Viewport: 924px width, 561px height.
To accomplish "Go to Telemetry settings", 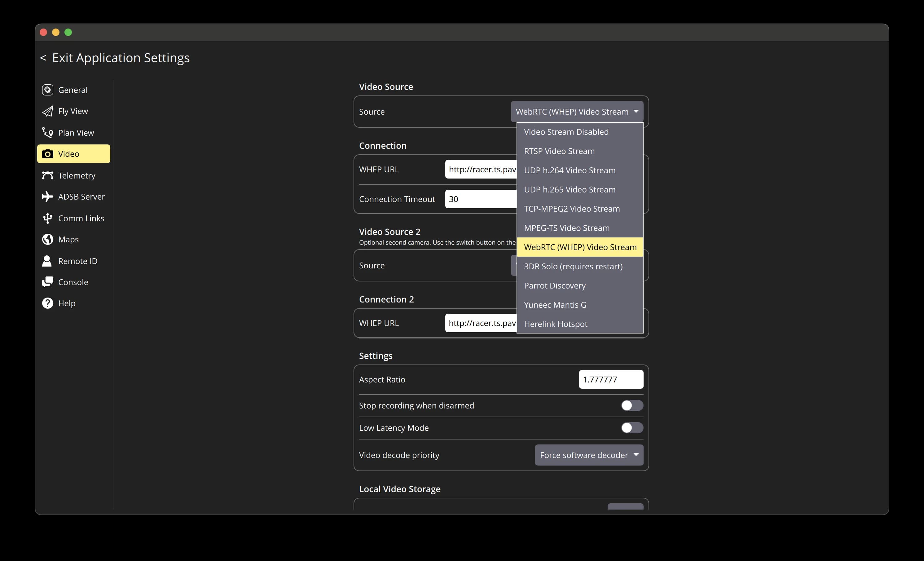I will click(x=73, y=175).
